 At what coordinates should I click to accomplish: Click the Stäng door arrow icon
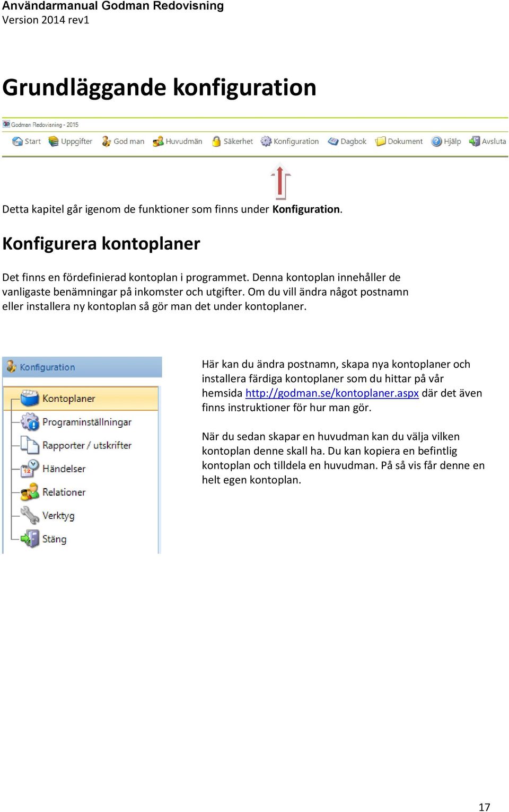point(30,539)
